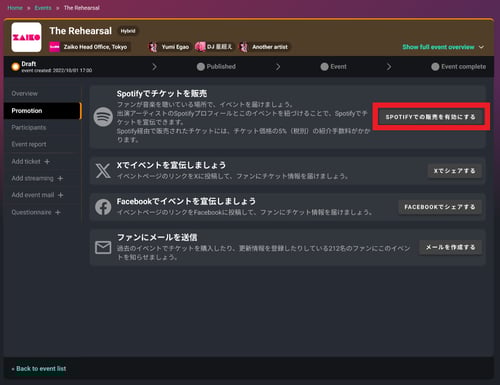Click plus icon next to Add ticket
Viewport: 500px width, 385px height.
coord(47,161)
